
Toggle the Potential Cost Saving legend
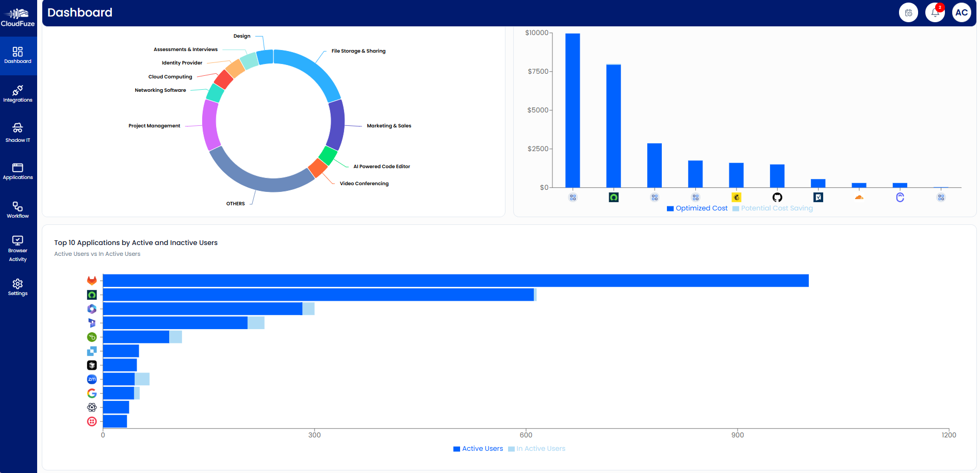772,208
